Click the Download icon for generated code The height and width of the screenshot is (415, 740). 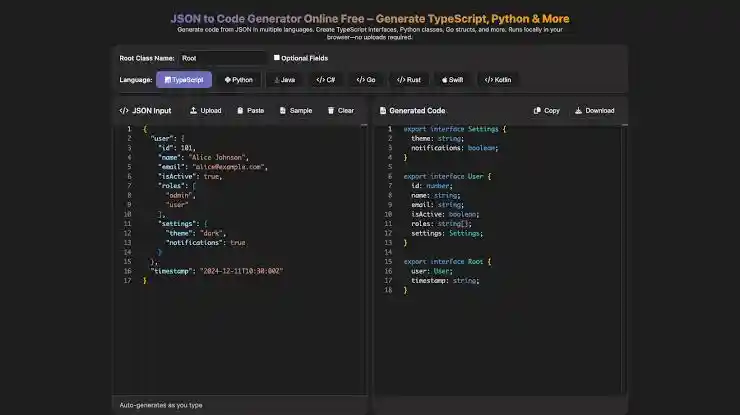pos(578,110)
